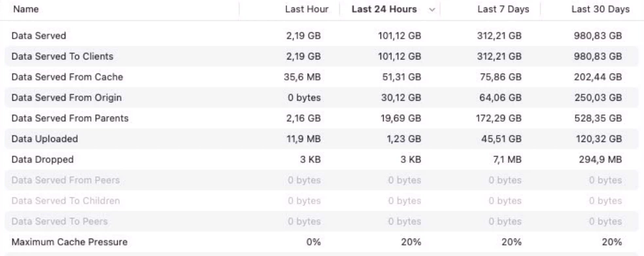Select the Data Served From Cache row
The height and width of the screenshot is (256, 644).
pos(322,77)
